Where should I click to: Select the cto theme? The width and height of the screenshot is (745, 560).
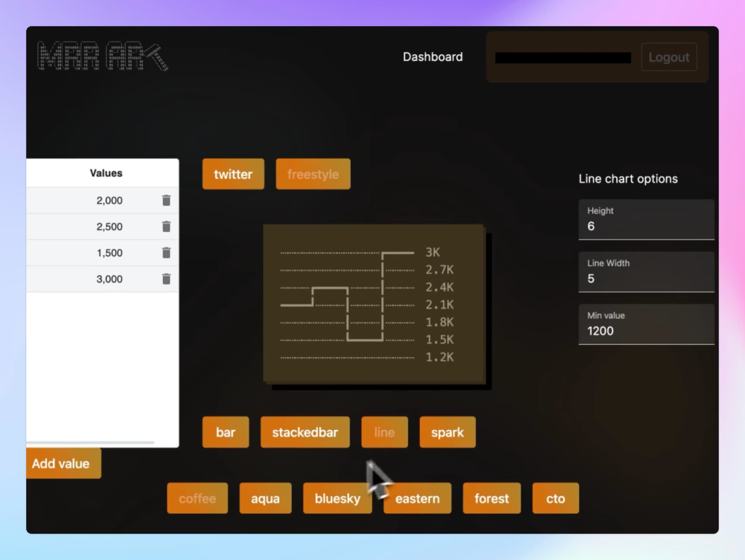coord(555,498)
